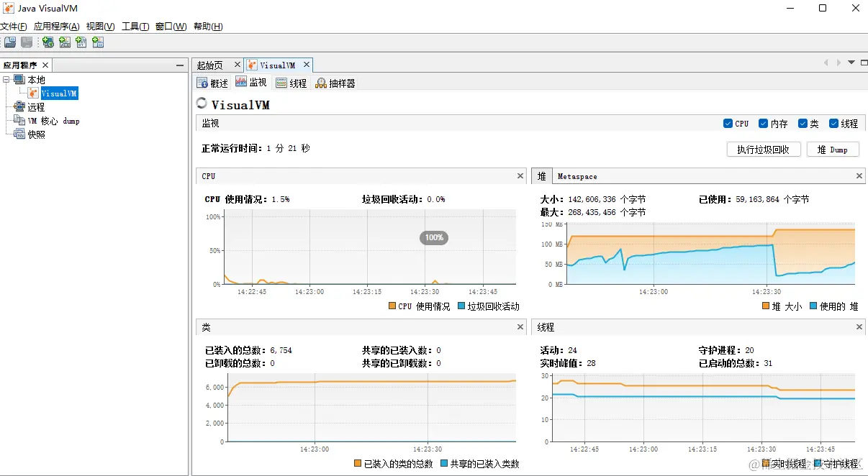Uncheck the 内存 memory checkbox

764,124
